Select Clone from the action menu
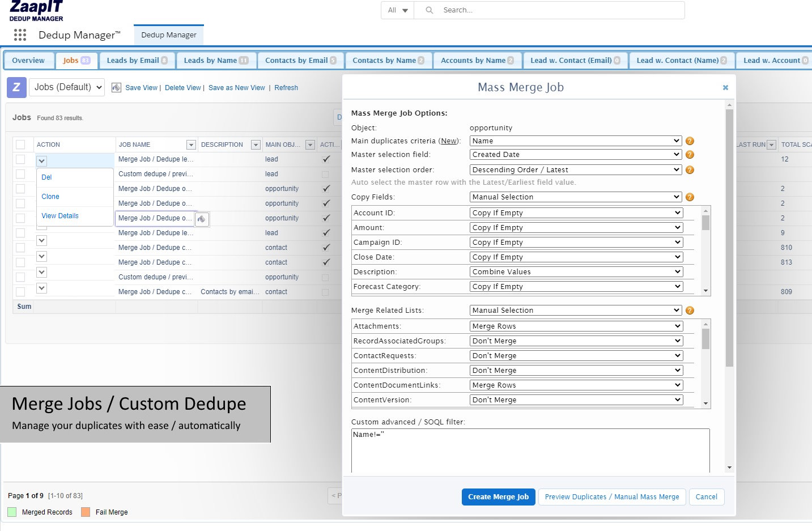This screenshot has width=812, height=531. pyautogui.click(x=50, y=197)
